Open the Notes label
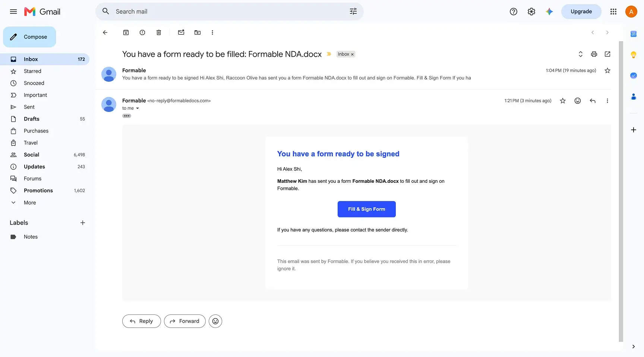Screen dimensions: 644x357 point(45,237)
